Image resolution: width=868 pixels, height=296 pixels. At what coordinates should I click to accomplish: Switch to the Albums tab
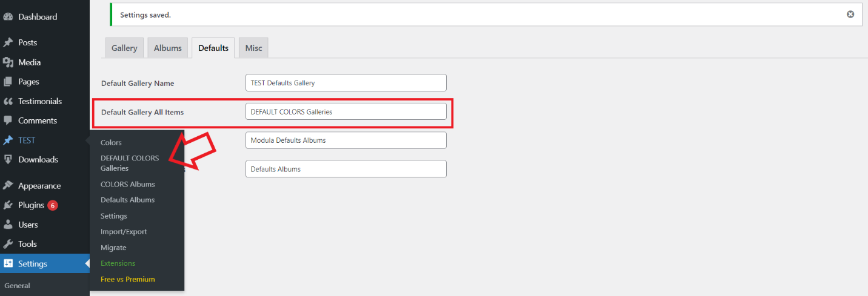pos(168,48)
